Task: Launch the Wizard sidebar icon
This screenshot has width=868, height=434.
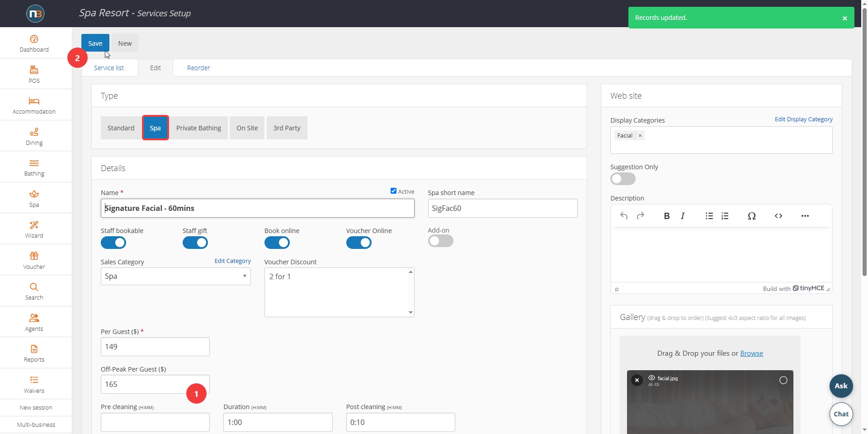Action: tap(34, 225)
